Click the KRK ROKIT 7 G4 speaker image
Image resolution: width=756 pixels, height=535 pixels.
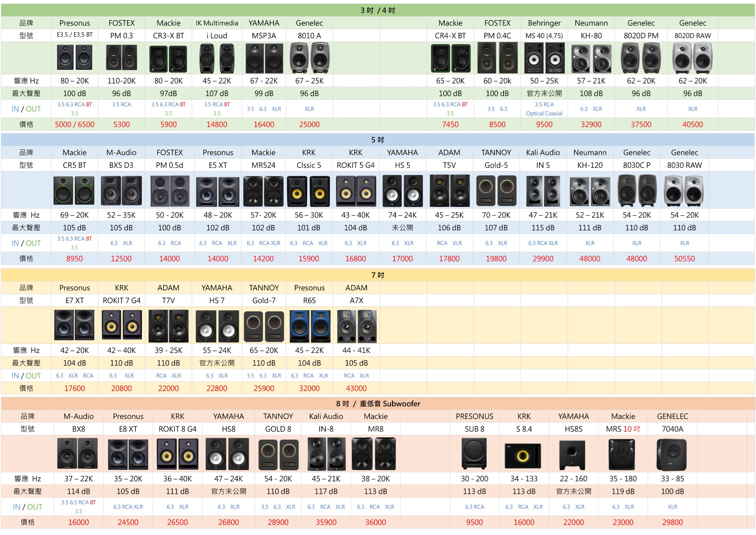(x=122, y=324)
